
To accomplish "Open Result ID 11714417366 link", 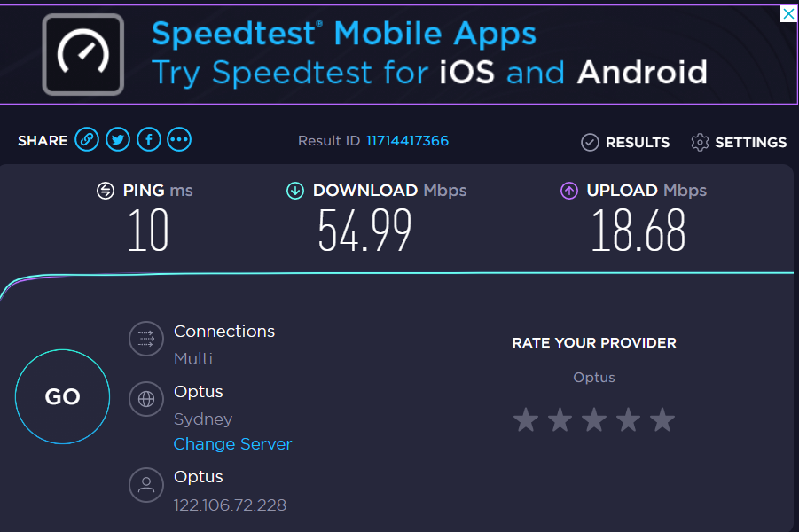I will (407, 141).
